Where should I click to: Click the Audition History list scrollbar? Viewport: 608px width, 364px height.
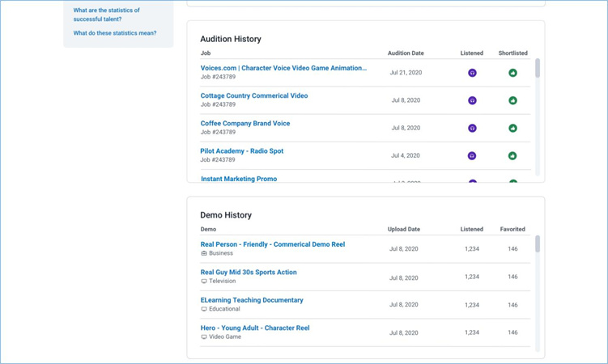point(538,69)
